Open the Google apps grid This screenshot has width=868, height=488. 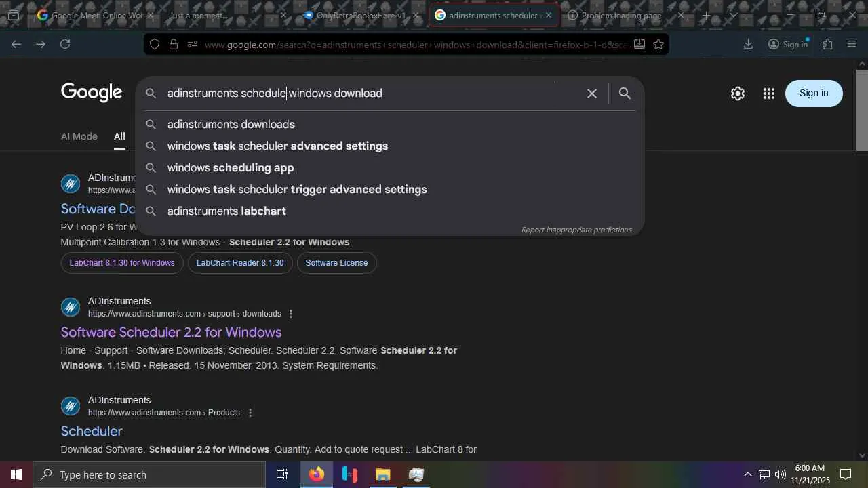768,94
